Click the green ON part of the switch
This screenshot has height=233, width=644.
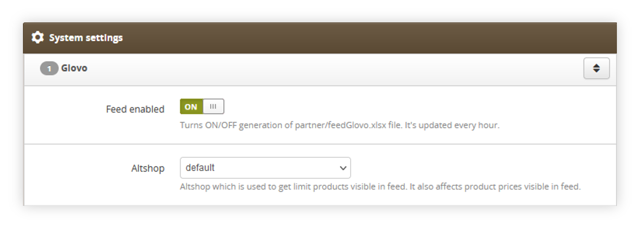191,107
